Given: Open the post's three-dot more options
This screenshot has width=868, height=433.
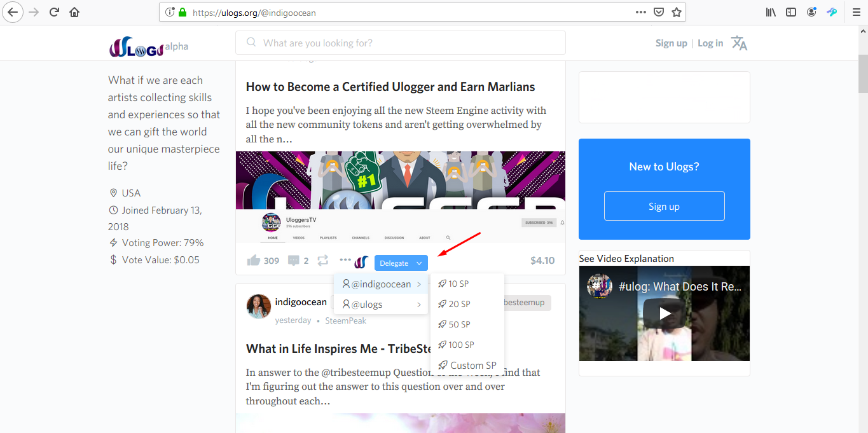Looking at the screenshot, I should [345, 259].
